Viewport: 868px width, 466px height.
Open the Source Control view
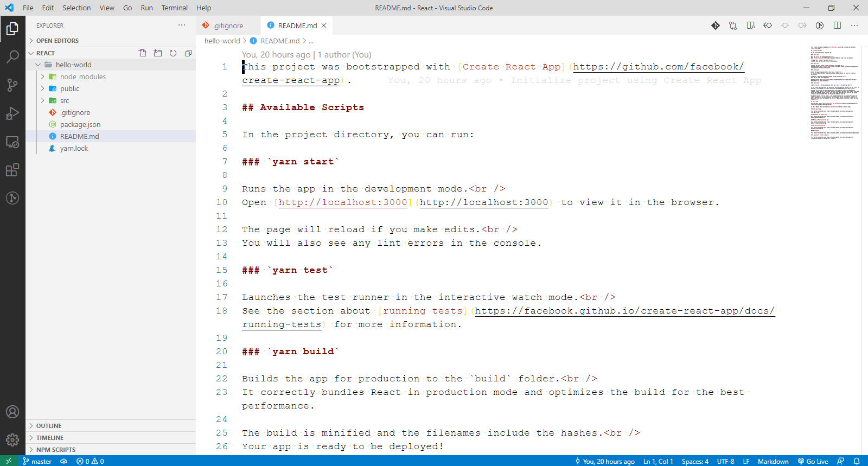click(x=12, y=85)
